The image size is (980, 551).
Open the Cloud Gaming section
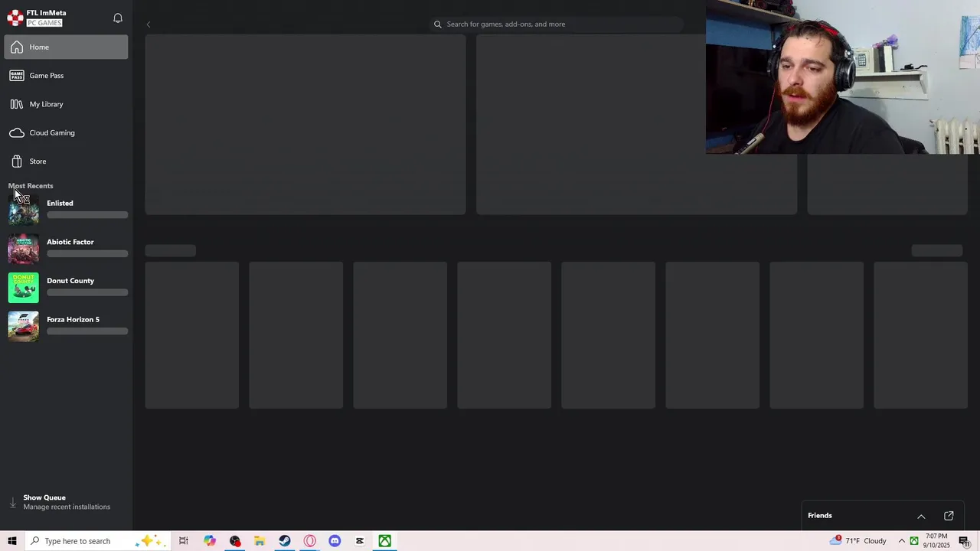pos(66,132)
